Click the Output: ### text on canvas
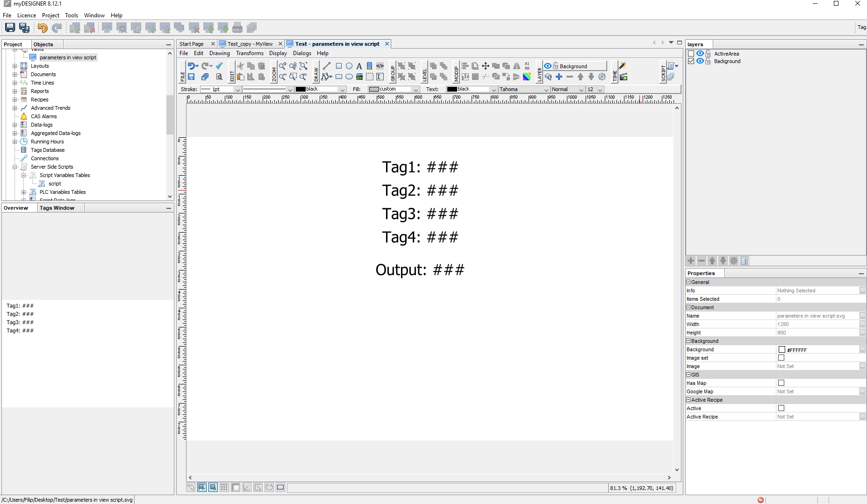The image size is (867, 504). [x=420, y=270]
